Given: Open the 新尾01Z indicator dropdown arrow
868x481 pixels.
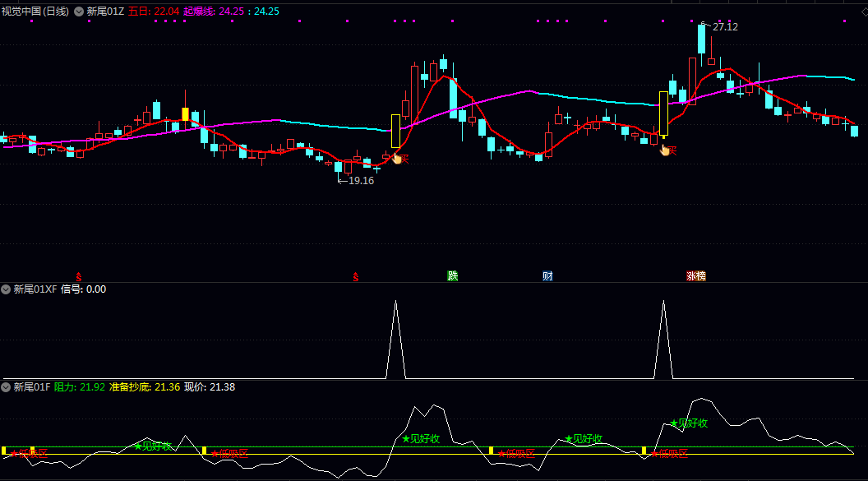Looking at the screenshot, I should [79, 12].
